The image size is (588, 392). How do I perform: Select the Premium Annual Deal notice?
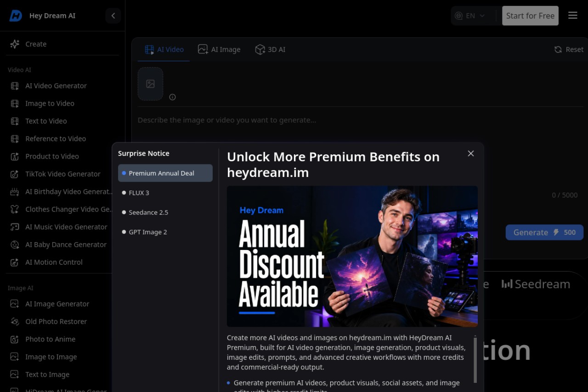coord(165,173)
